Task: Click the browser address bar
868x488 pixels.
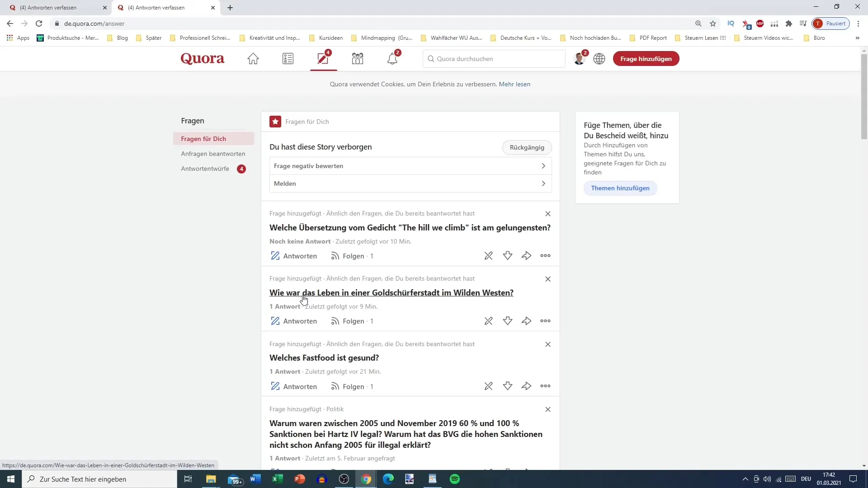Action: click(x=371, y=23)
